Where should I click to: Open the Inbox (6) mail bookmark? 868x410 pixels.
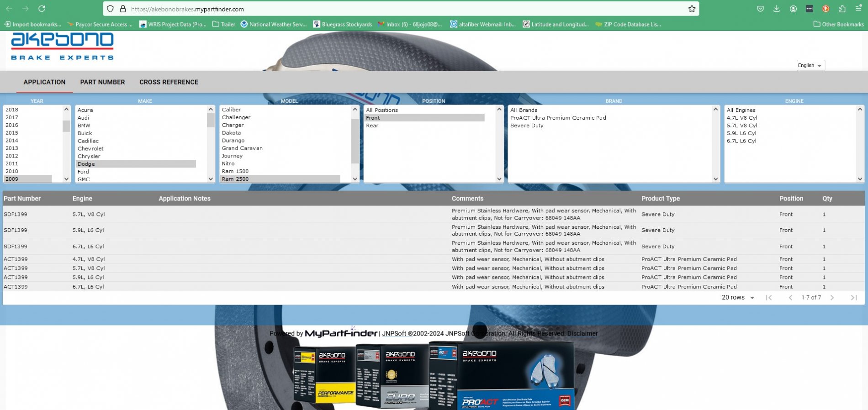point(410,24)
